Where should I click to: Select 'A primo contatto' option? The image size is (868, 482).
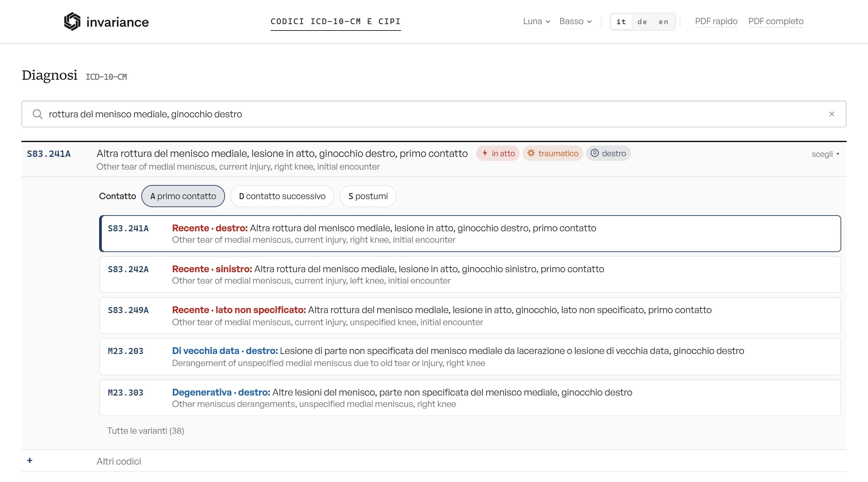pos(183,196)
